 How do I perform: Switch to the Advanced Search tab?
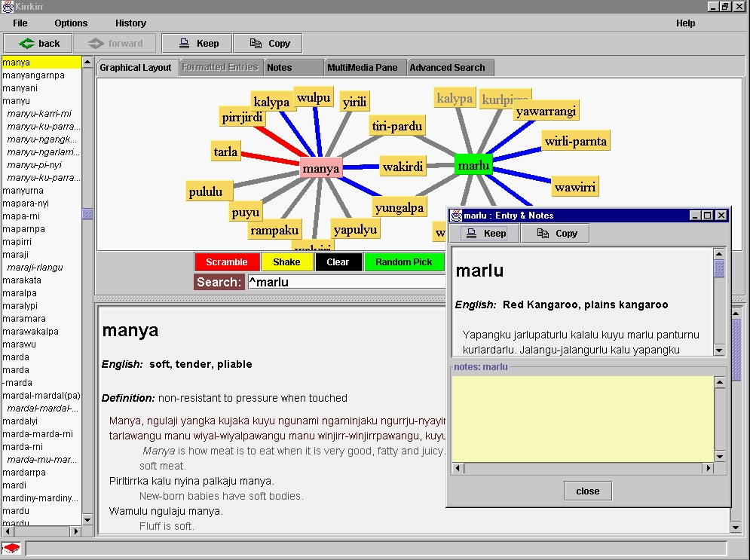pyautogui.click(x=447, y=68)
